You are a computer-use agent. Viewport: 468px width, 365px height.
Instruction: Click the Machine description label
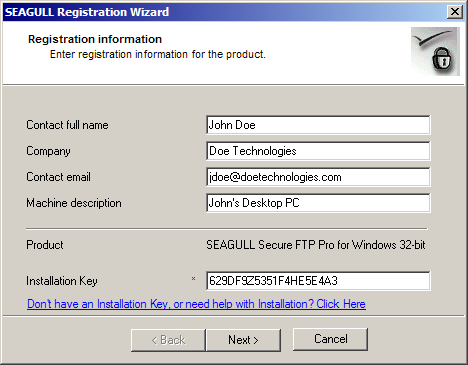(74, 203)
